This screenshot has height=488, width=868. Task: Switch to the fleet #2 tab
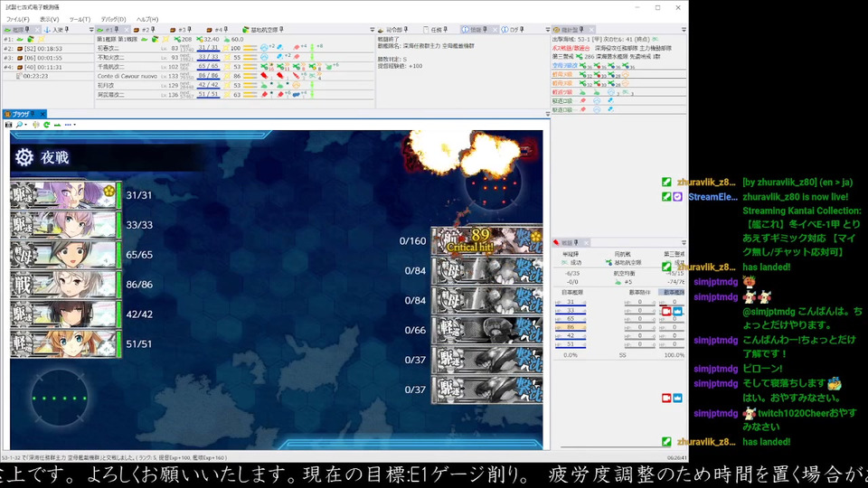145,30
